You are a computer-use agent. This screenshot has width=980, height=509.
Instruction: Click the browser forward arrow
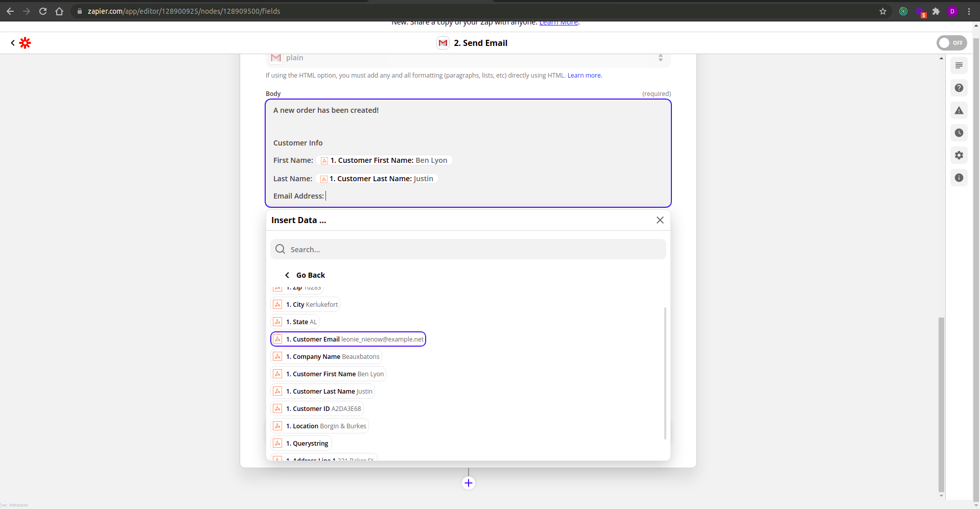(27, 11)
